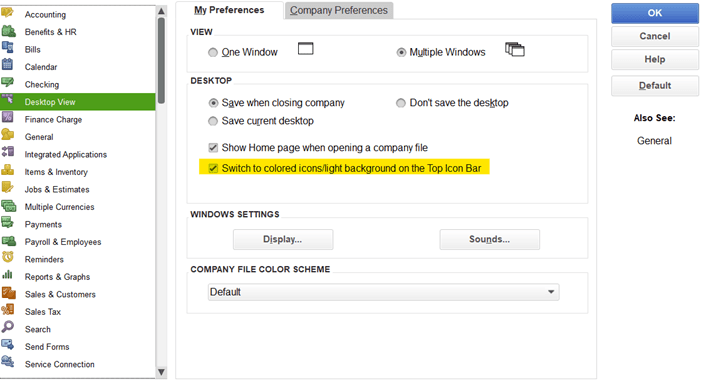This screenshot has height=386, width=706.
Task: Click the Desktop View icon
Action: 8,100
